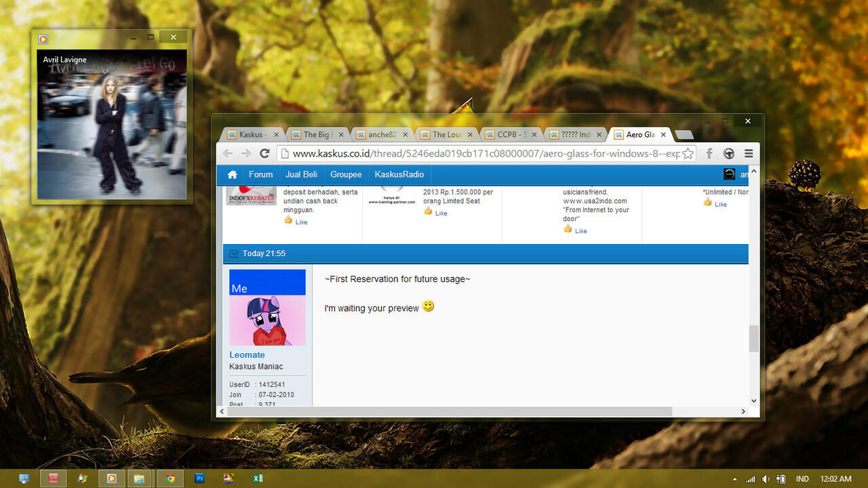
Task: Click Leomate's pony avatar image
Action: coord(267,308)
